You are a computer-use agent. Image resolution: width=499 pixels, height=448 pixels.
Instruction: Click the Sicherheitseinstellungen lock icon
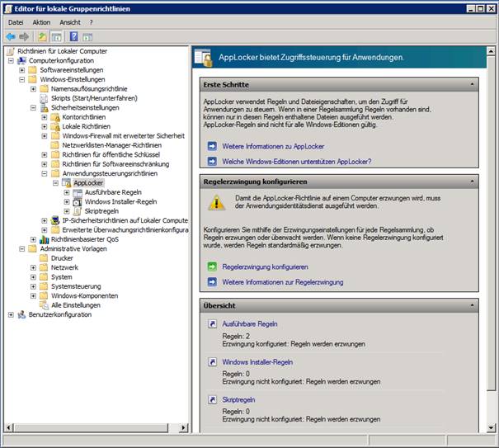(x=45, y=107)
